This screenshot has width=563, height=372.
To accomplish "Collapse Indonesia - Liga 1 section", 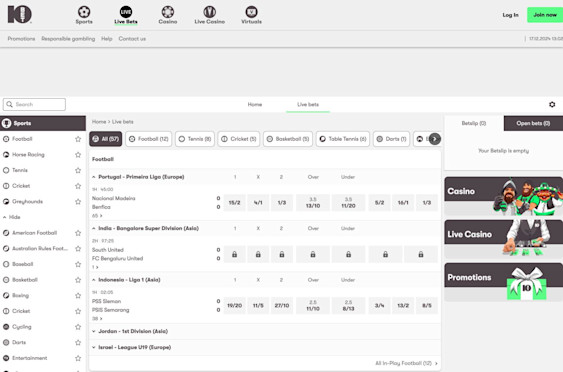I will 94,280.
